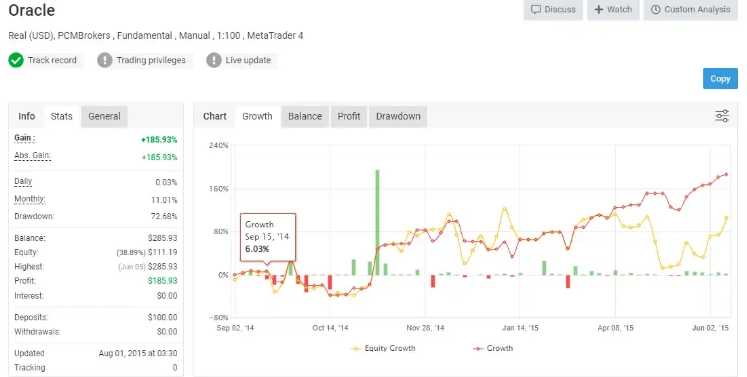Screen dimensions: 747x377
Task: Select the Profit chart tab
Action: point(349,116)
